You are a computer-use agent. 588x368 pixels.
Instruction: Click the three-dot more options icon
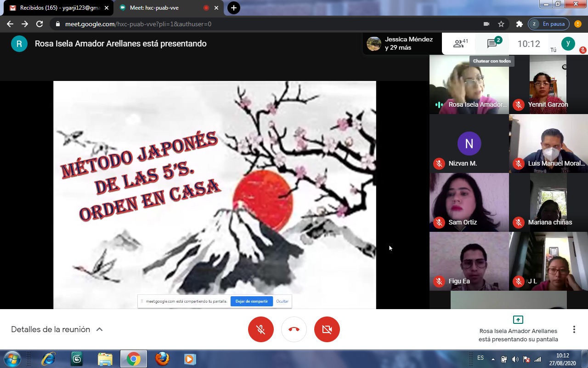(574, 329)
